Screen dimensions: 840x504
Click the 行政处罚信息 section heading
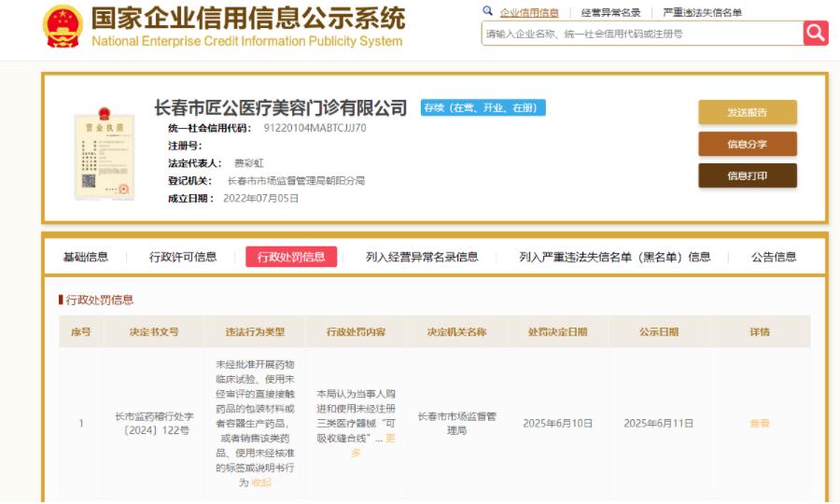click(x=100, y=300)
